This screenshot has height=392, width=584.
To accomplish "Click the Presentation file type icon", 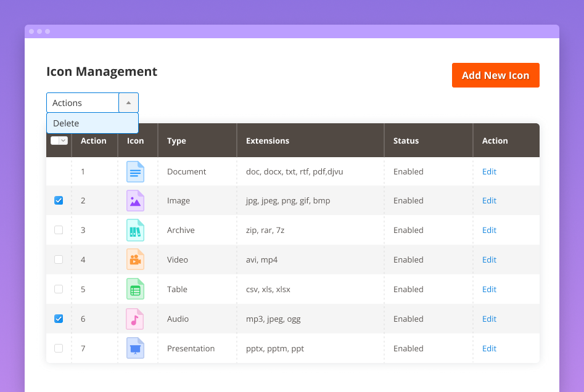I will pyautogui.click(x=136, y=348).
